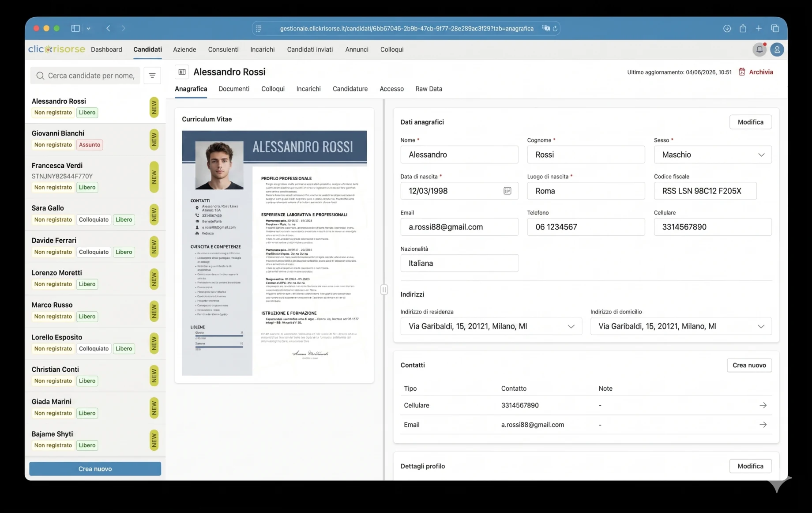Select candidate Lorenzo Moretti in list
Viewport: 812px width, 513px height.
point(95,279)
